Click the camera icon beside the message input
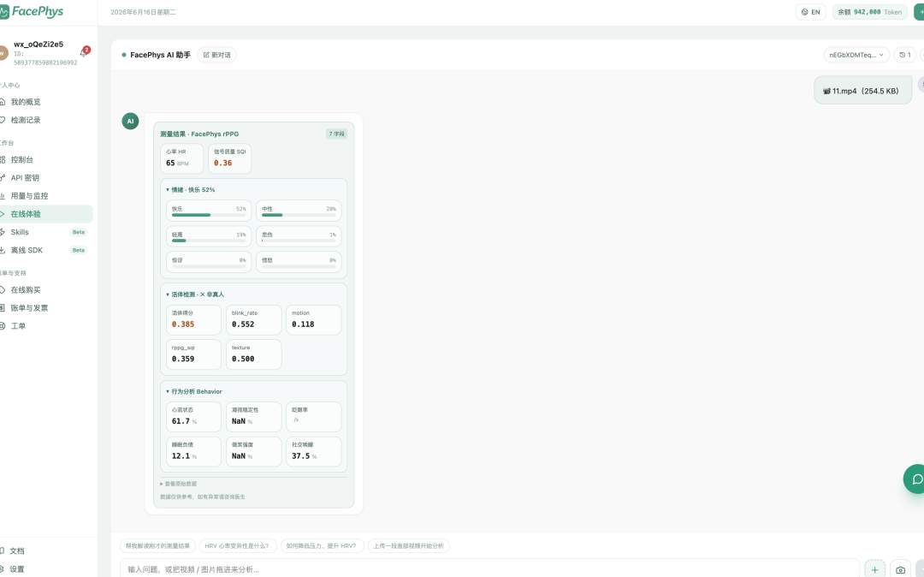 point(900,569)
